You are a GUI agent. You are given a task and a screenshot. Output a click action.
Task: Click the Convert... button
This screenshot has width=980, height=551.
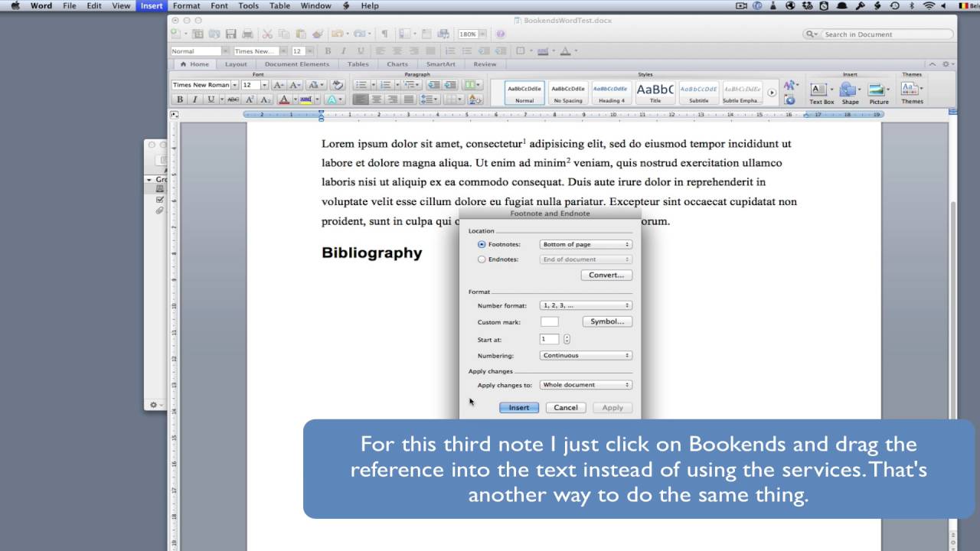[606, 275]
